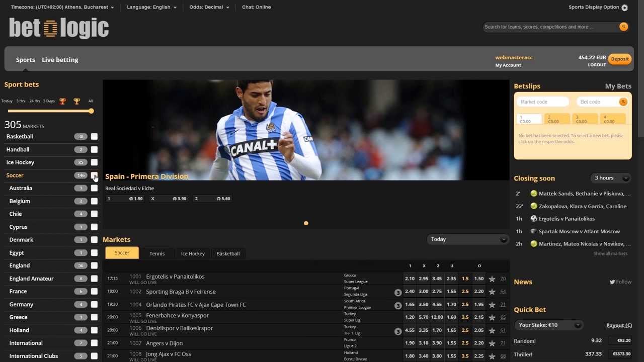644x362 pixels.
Task: Open the My Bets link
Action: pos(618,86)
